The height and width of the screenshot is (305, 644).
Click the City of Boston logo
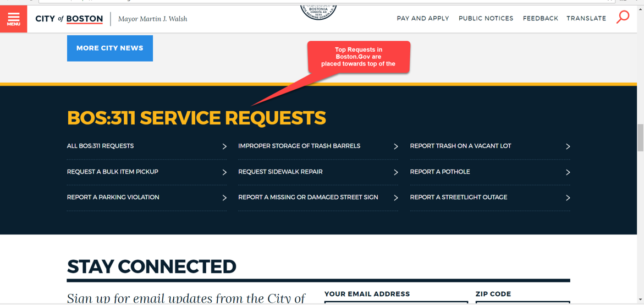tap(69, 19)
